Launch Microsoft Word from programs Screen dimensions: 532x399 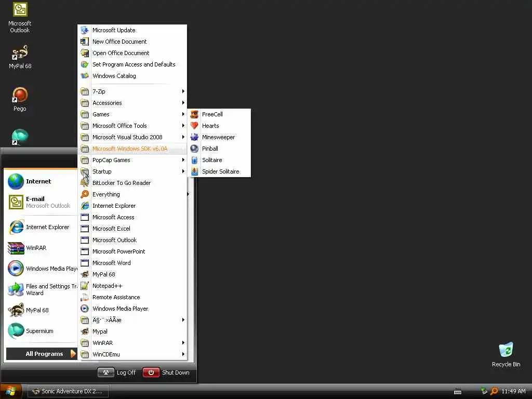[132, 263]
